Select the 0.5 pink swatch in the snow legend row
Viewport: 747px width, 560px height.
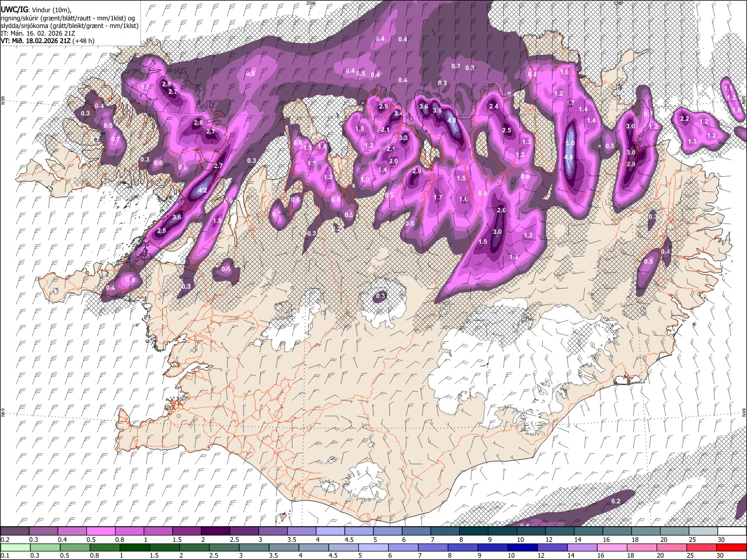pyautogui.click(x=100, y=531)
